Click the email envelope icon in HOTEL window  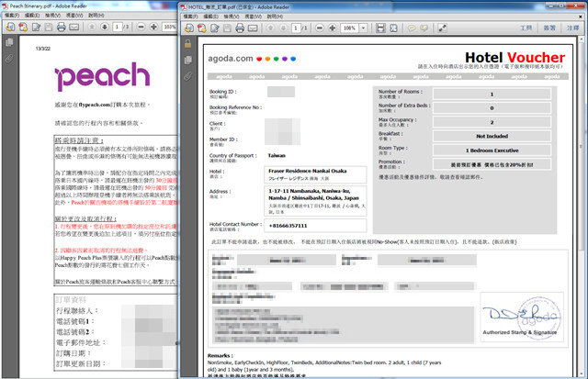coord(253,28)
